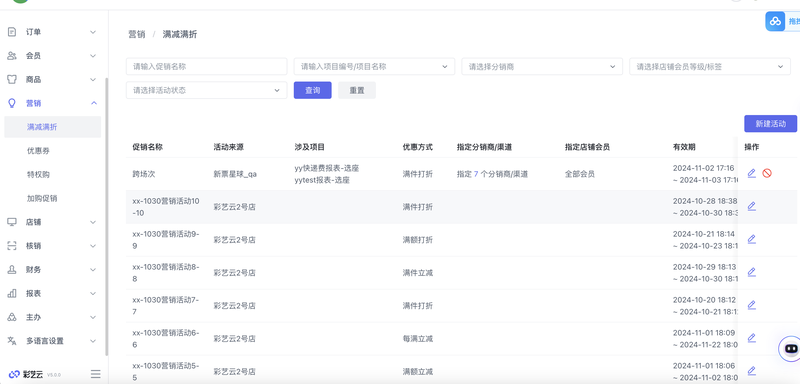Viewport: 800px width, 384px height.
Task: Edit xx-1030营销活动9-9 with pencil icon
Action: (x=751, y=239)
